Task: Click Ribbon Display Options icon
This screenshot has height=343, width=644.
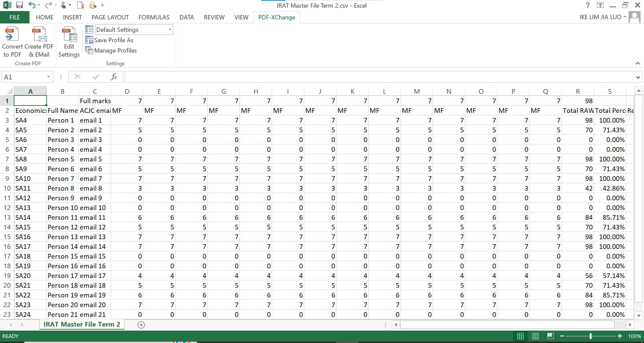Action: pyautogui.click(x=600, y=5)
